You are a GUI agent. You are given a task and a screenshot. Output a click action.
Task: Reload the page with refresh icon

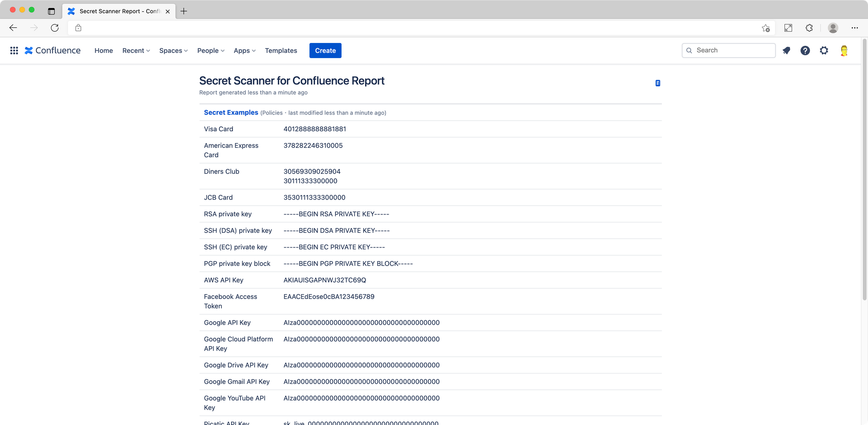coord(55,28)
